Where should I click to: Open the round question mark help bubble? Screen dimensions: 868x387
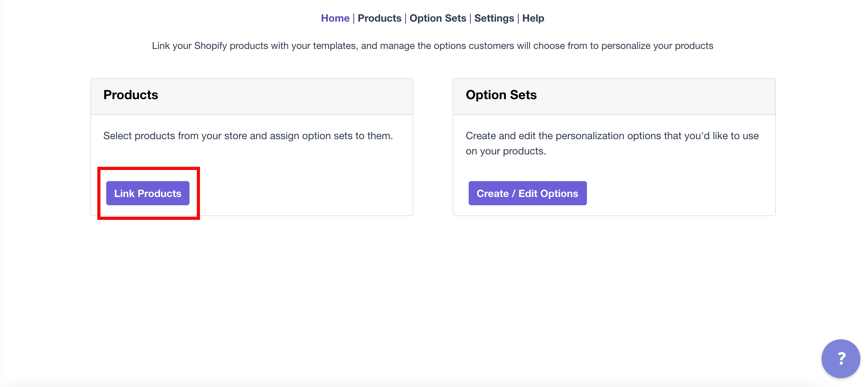point(840,358)
